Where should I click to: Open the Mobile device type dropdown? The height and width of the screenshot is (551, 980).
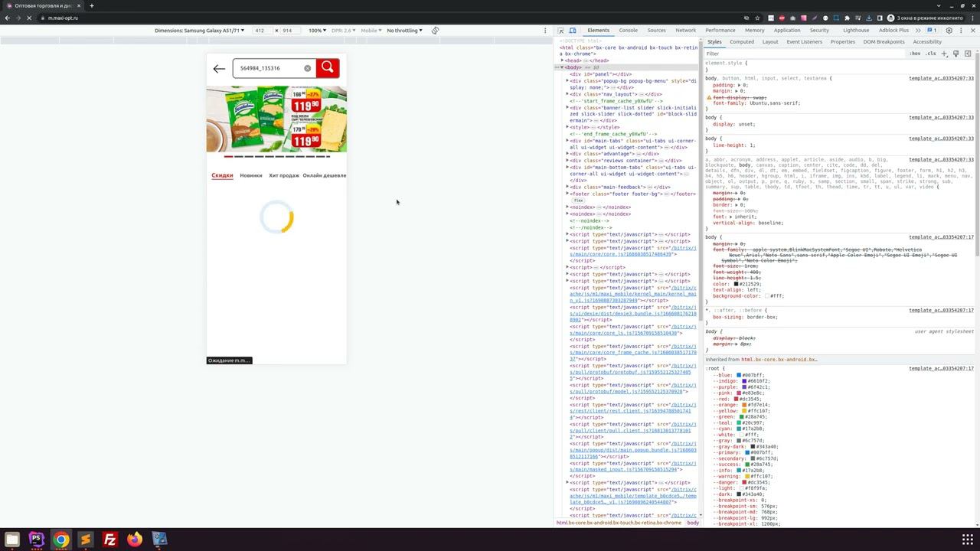[371, 31]
